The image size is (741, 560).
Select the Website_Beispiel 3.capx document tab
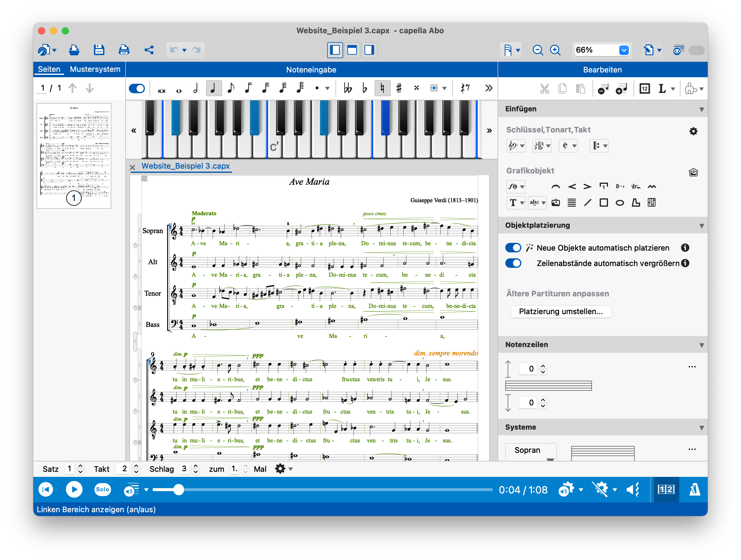tap(186, 166)
